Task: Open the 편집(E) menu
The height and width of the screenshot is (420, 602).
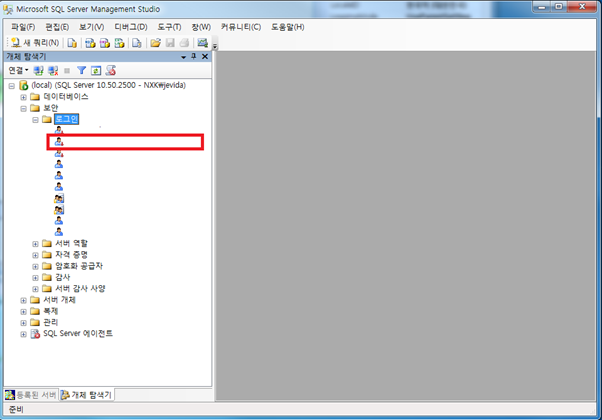Action: point(57,27)
